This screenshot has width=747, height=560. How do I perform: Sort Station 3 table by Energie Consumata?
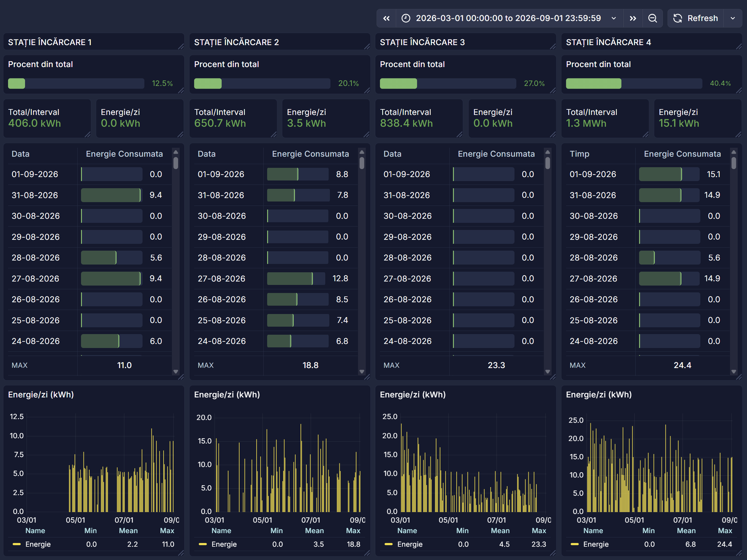coord(496,154)
